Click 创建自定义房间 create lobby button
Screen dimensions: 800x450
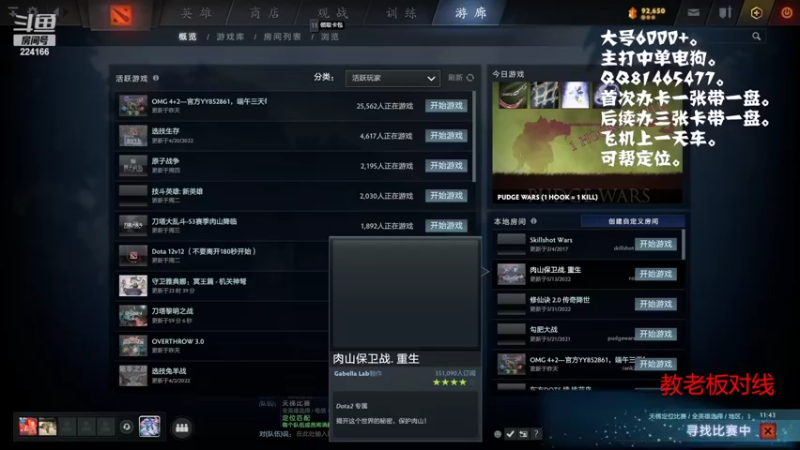pyautogui.click(x=633, y=221)
